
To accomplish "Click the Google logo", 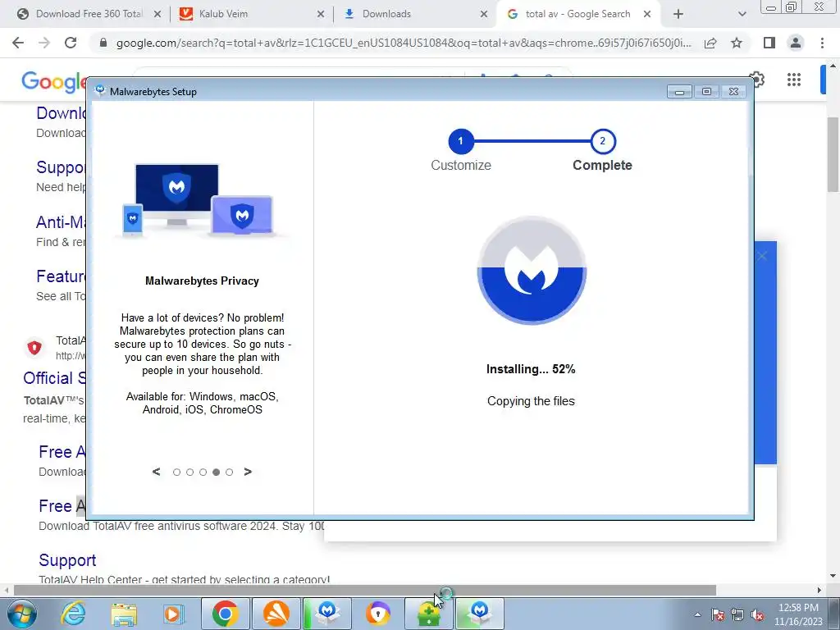I will point(53,82).
